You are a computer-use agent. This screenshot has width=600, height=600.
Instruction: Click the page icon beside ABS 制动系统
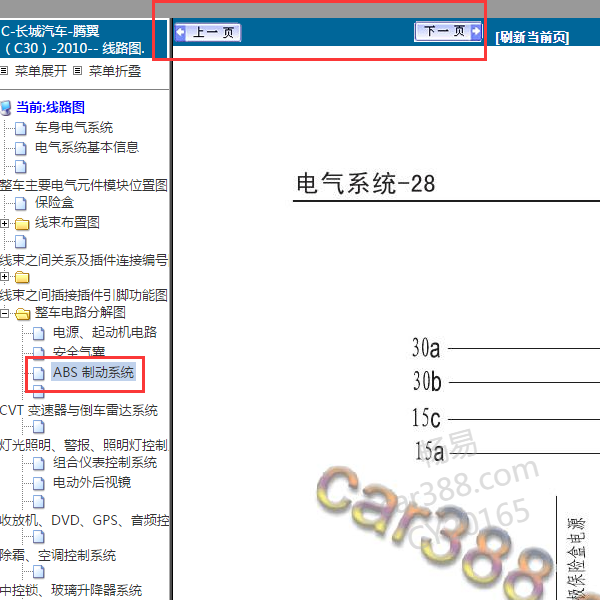click(x=39, y=373)
